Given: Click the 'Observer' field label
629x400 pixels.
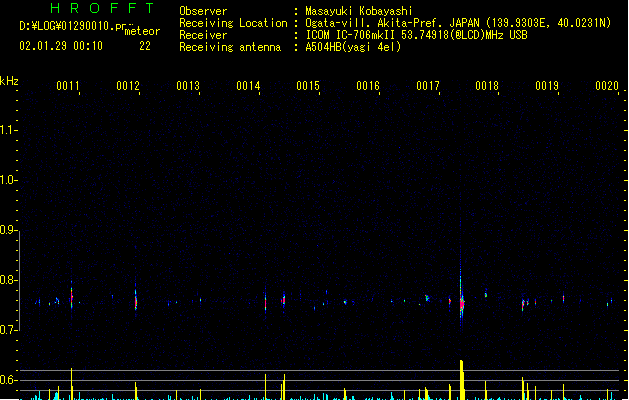Looking at the screenshot, I should tap(203, 11).
